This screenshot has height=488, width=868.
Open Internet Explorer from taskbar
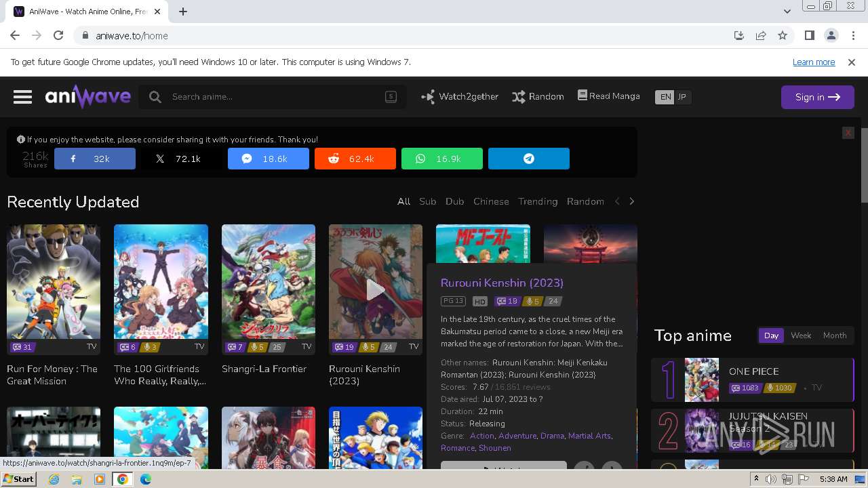click(x=54, y=479)
